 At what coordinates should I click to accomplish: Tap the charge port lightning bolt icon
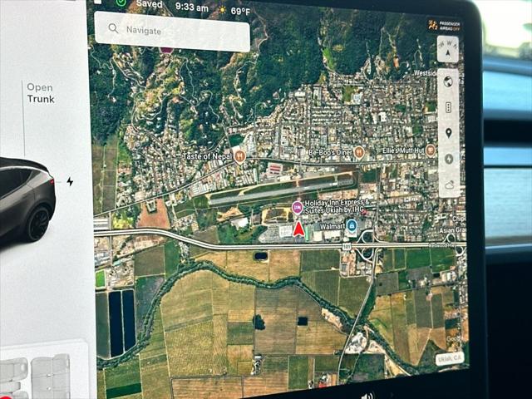(x=70, y=181)
